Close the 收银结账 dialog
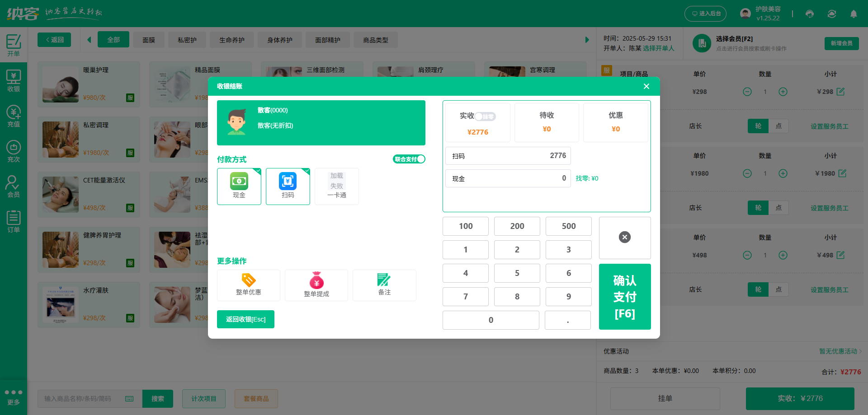This screenshot has height=415, width=868. (x=646, y=86)
